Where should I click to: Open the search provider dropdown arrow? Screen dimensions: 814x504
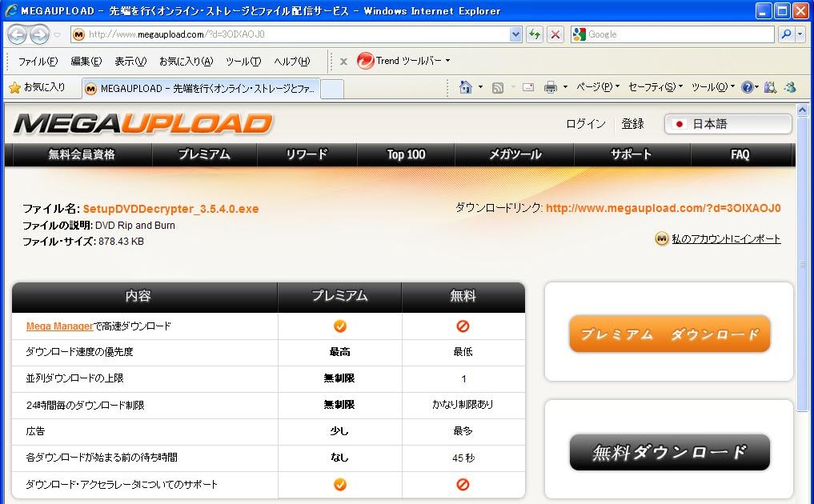[x=800, y=34]
